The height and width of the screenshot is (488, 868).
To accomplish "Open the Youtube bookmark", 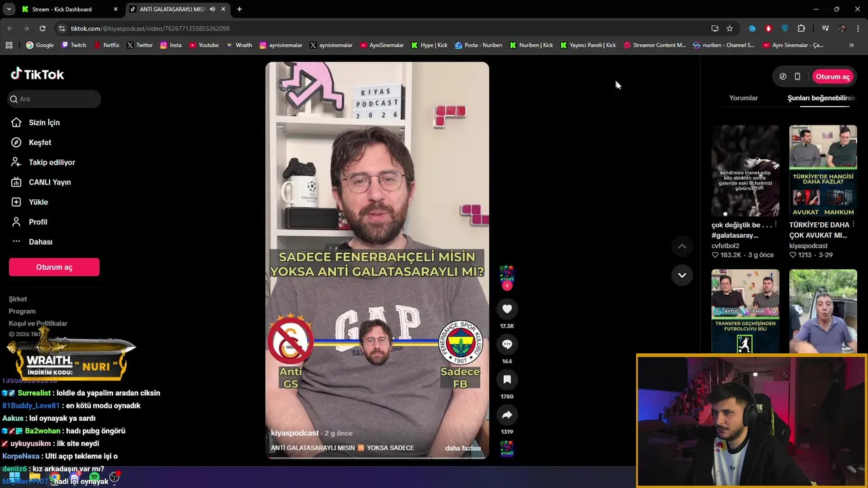I will [x=204, y=45].
